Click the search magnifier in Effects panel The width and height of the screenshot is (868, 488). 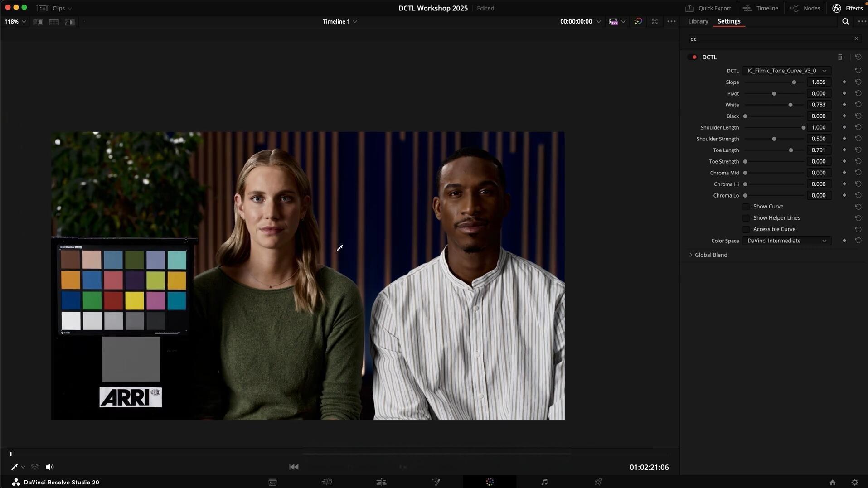[x=845, y=21]
